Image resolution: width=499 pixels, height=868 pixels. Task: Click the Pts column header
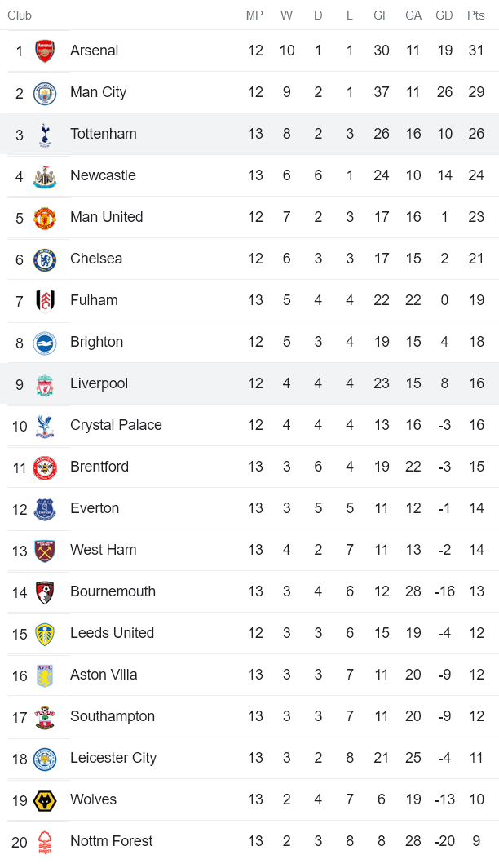pyautogui.click(x=476, y=15)
